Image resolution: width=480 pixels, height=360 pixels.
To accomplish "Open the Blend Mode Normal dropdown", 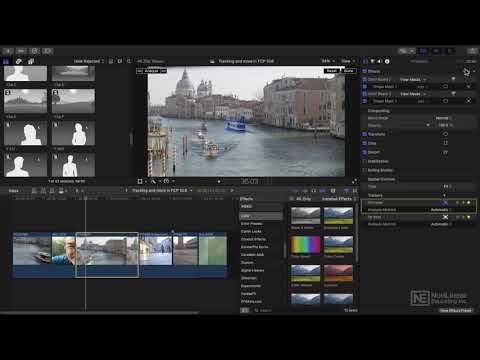I will [444, 118].
